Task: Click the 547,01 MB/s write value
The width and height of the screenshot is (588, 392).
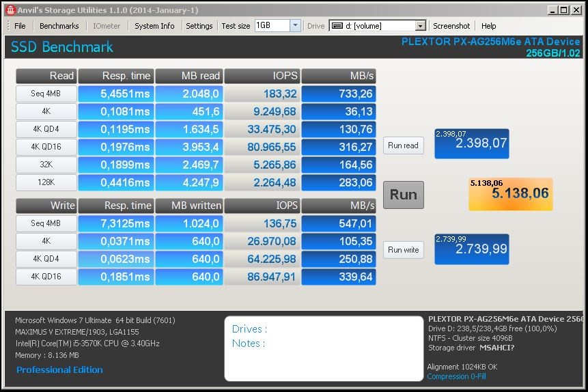Action: pos(339,223)
